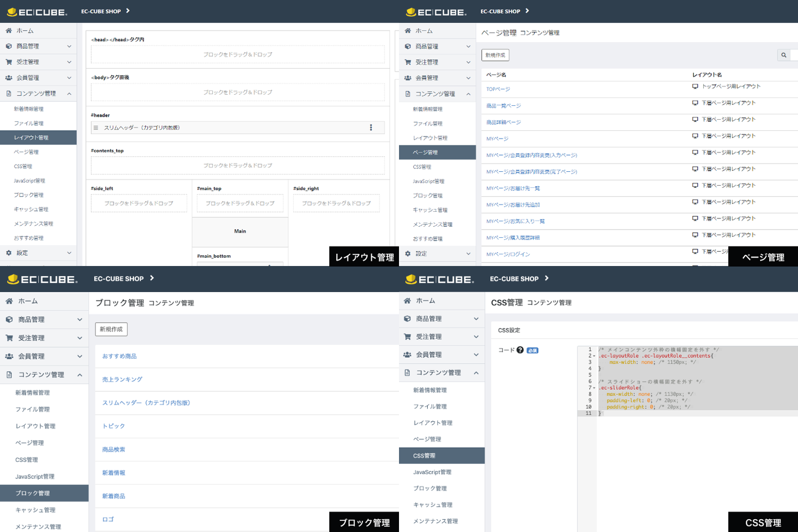Click line 11 in CSS code editor
Image resolution: width=798 pixels, height=532 pixels.
coord(698,413)
